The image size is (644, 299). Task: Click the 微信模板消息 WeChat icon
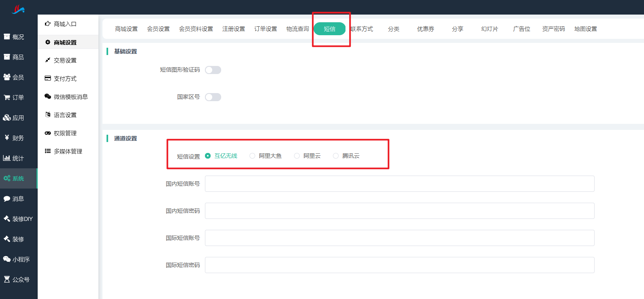[x=48, y=97]
